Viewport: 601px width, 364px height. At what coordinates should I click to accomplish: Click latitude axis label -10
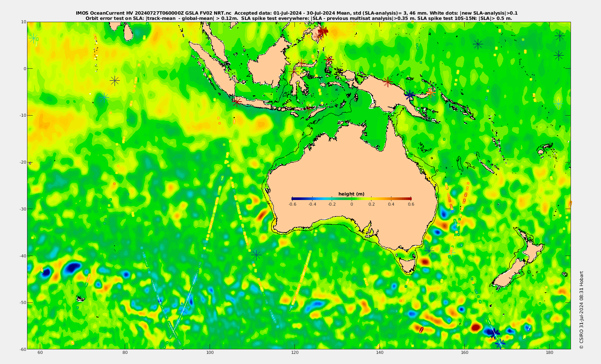(23, 115)
